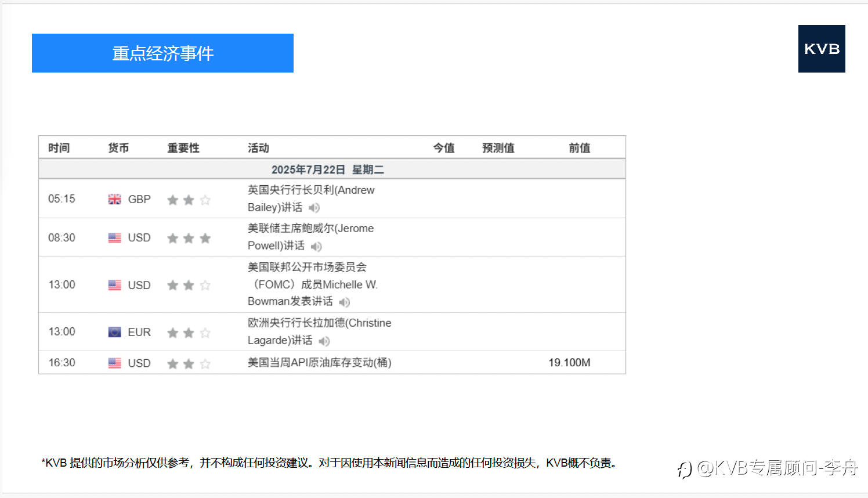Click the 时间 column header
Image resolution: width=868 pixels, height=498 pixels.
click(x=59, y=148)
